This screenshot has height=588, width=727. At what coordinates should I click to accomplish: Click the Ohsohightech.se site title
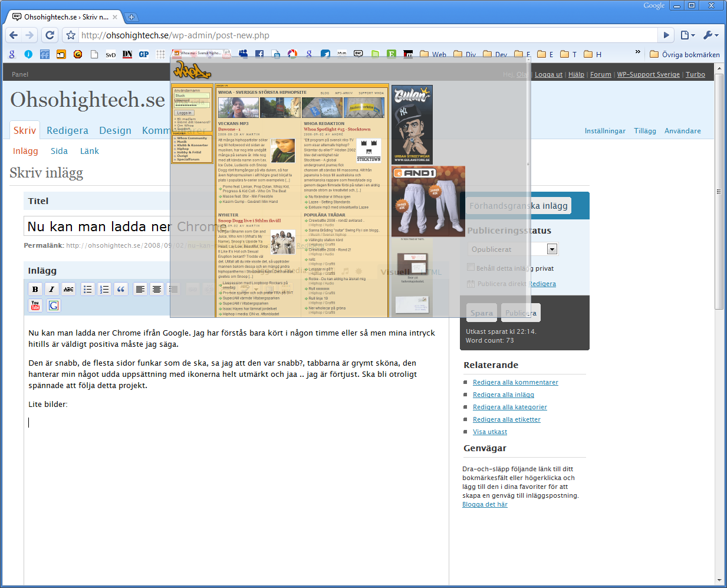tap(87, 100)
